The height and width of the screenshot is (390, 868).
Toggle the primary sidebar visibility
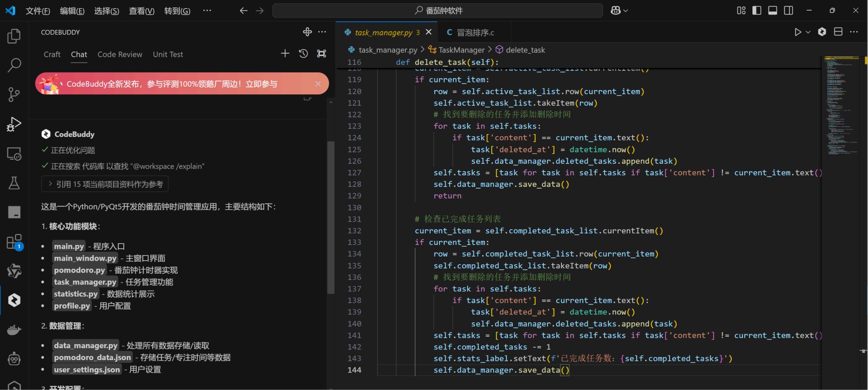pyautogui.click(x=757, y=11)
